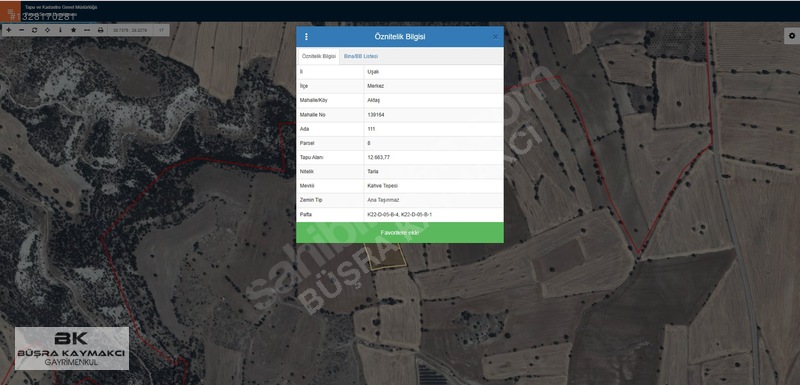
Task: Click Tapu Alanı value 12.663,77
Action: click(x=379, y=158)
